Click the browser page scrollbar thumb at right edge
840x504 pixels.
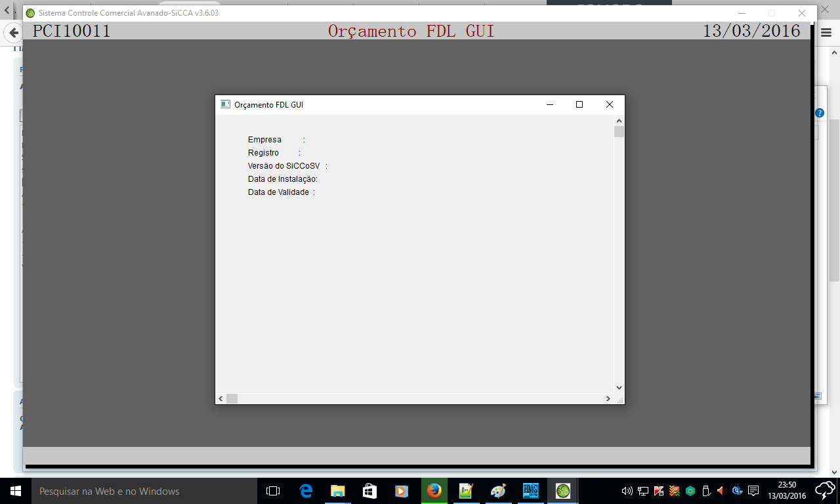pos(835,200)
